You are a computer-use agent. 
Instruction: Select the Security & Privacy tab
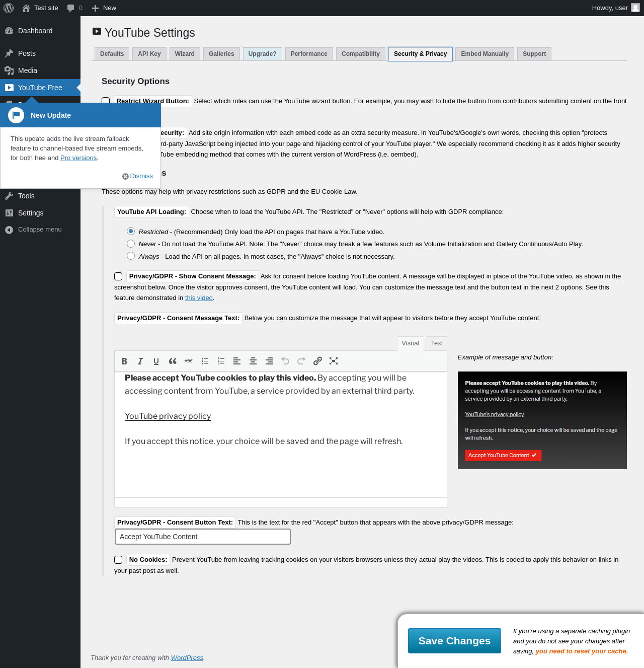click(421, 54)
